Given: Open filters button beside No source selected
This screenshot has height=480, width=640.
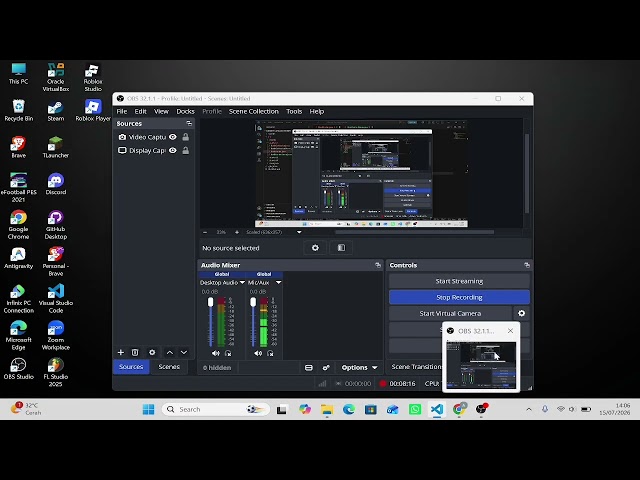Looking at the screenshot, I should click(341, 248).
